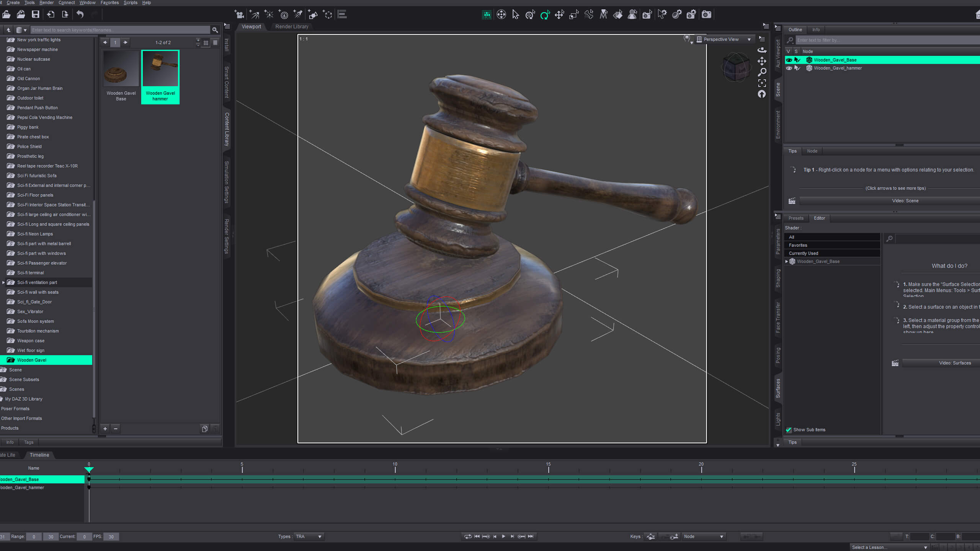Viewport: 980px width, 551px height.
Task: Go to the next content page arrow
Action: pyautogui.click(x=125, y=42)
